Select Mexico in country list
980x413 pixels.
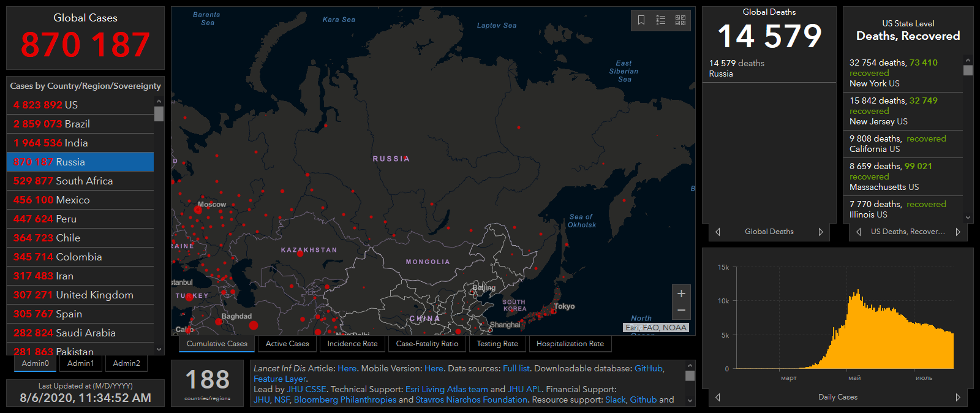(80, 200)
